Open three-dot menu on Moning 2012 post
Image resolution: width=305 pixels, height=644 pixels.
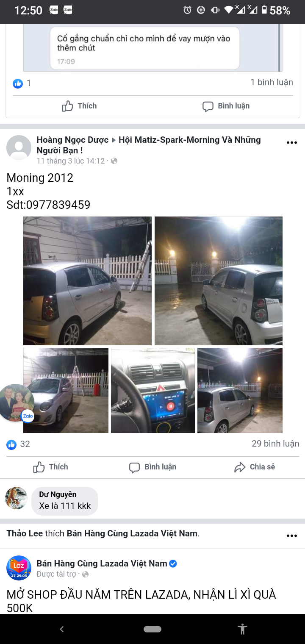pyautogui.click(x=292, y=142)
